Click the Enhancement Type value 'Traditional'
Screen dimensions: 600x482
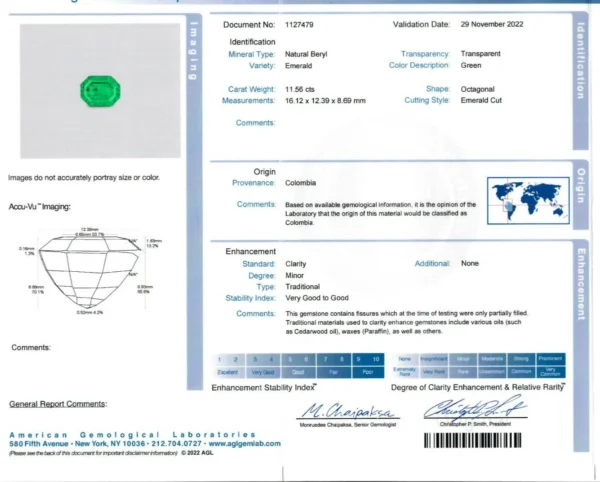tap(302, 287)
